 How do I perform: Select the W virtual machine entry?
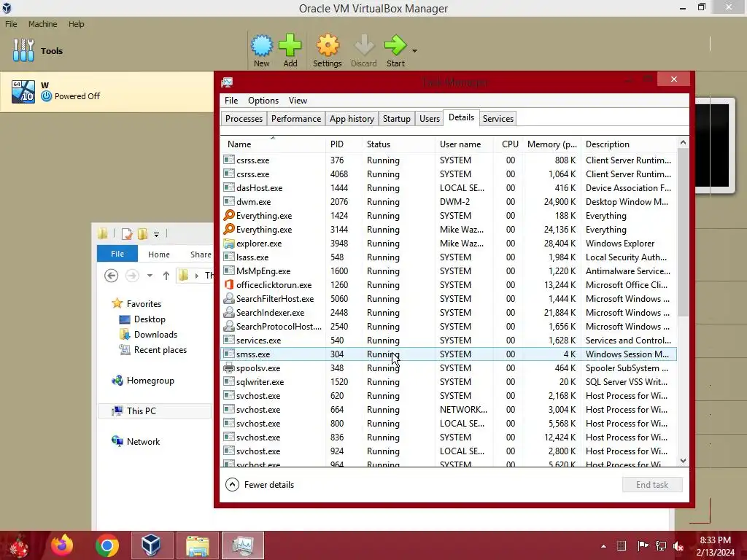107,91
